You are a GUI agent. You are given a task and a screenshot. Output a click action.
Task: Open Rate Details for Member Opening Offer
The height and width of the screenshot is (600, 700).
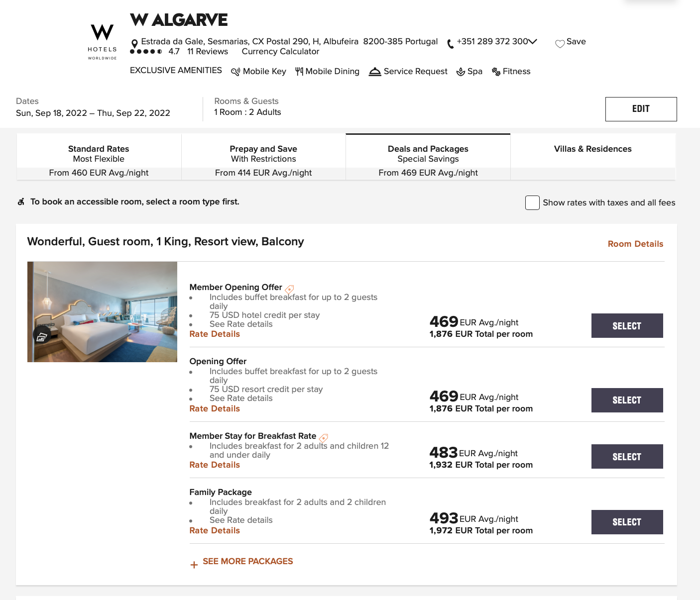(x=215, y=334)
